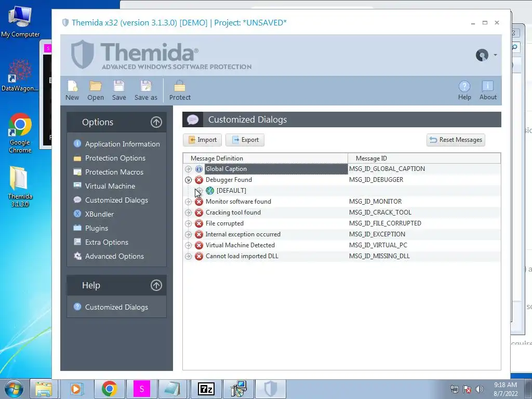Image resolution: width=532 pixels, height=399 pixels.
Task: Click the Message Definition column header
Action: [265, 158]
